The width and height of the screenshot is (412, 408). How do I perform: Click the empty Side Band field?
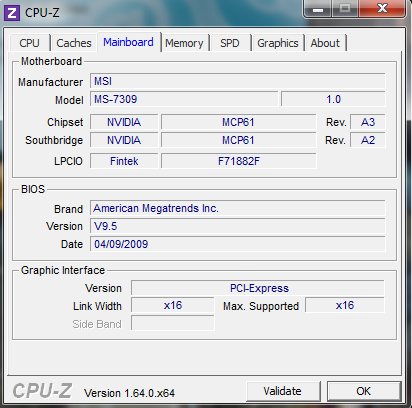pyautogui.click(x=173, y=323)
